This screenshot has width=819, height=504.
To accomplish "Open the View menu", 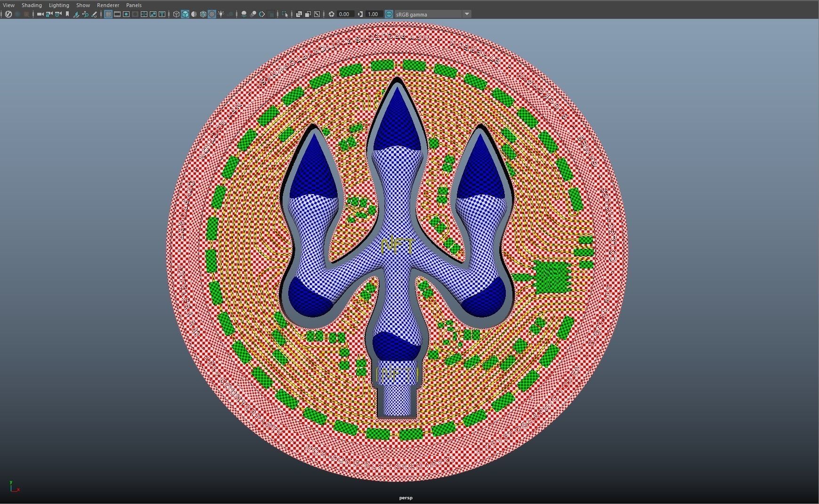I will pos(8,5).
